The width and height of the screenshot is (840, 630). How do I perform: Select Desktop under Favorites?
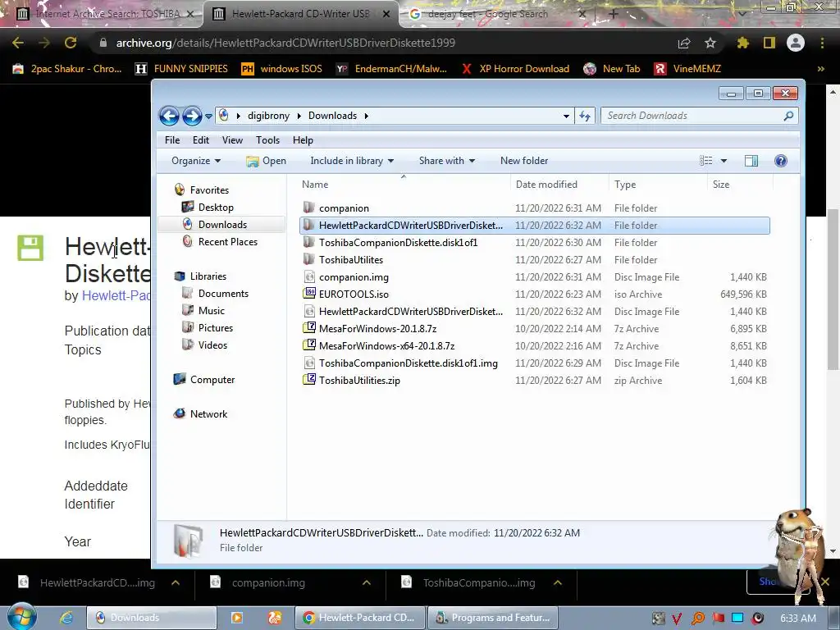point(208,208)
